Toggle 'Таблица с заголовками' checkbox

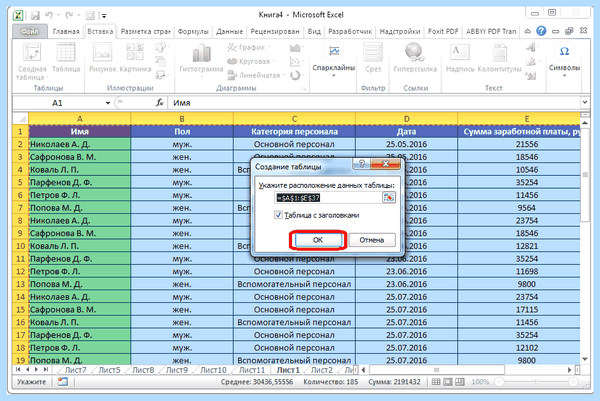278,215
